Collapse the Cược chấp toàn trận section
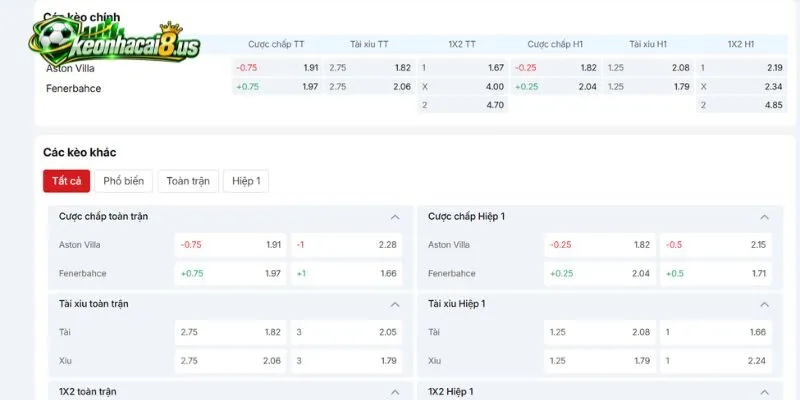Image resolution: width=800 pixels, height=400 pixels. point(395,217)
